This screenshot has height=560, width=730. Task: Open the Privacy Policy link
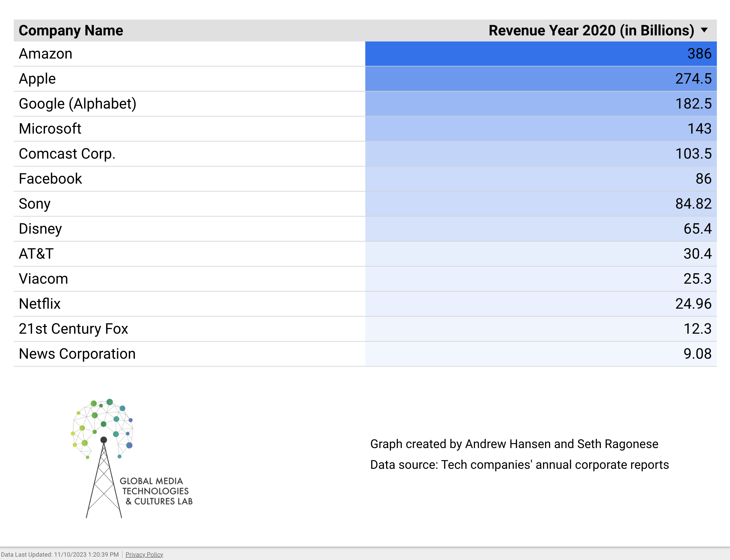pyautogui.click(x=144, y=554)
